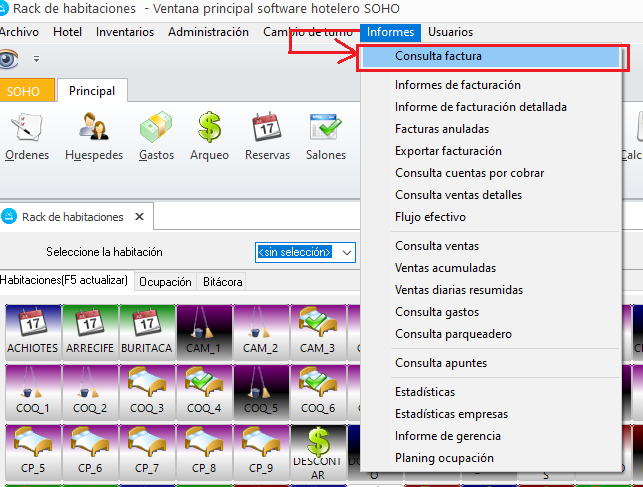Open the Reservas calendar icon
Image resolution: width=643 pixels, height=487 pixels.
click(x=267, y=136)
